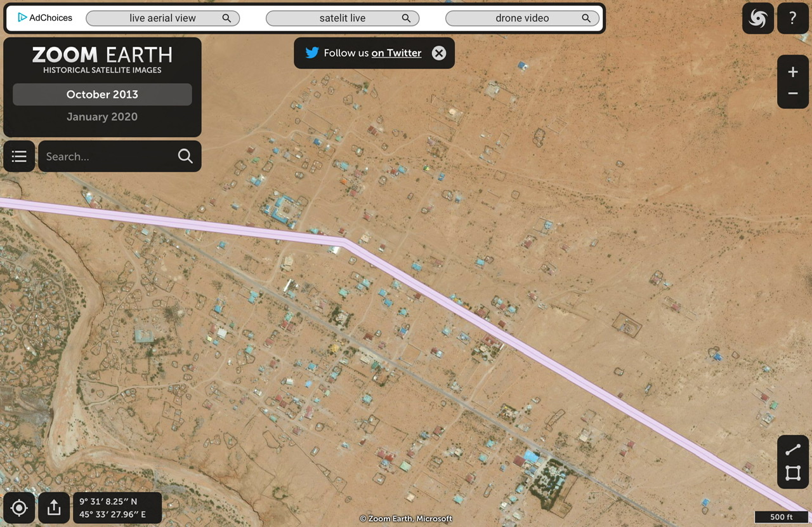Select October 2013 imagery date
The height and width of the screenshot is (527, 812).
[102, 95]
